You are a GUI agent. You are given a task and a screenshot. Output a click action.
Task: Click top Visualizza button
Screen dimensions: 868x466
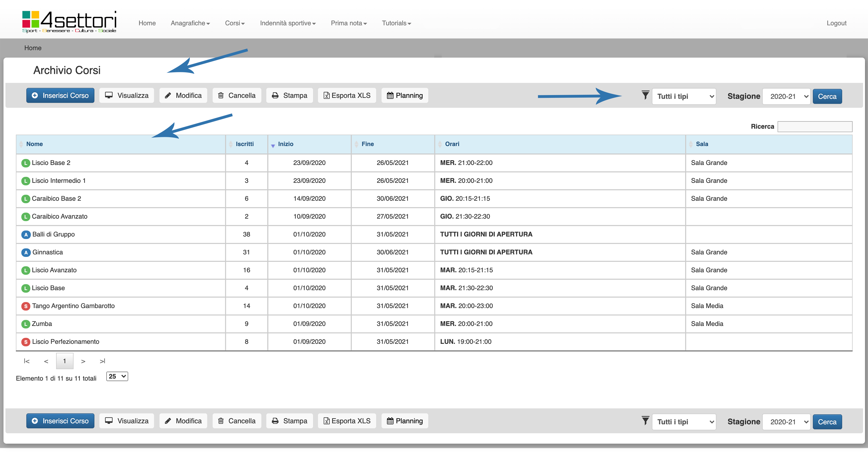point(127,96)
